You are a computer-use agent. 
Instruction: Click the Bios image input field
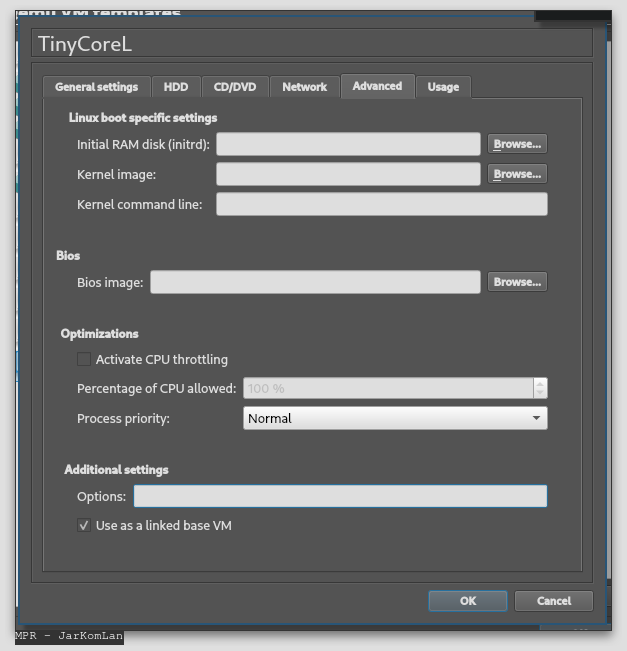pyautogui.click(x=315, y=282)
